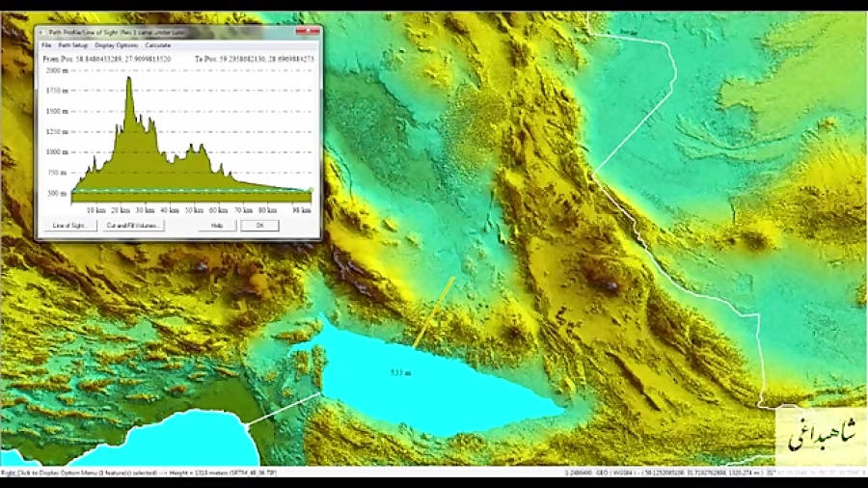The height and width of the screenshot is (488, 868).
Task: Click the From Pos coordinate text
Action: pos(107,59)
